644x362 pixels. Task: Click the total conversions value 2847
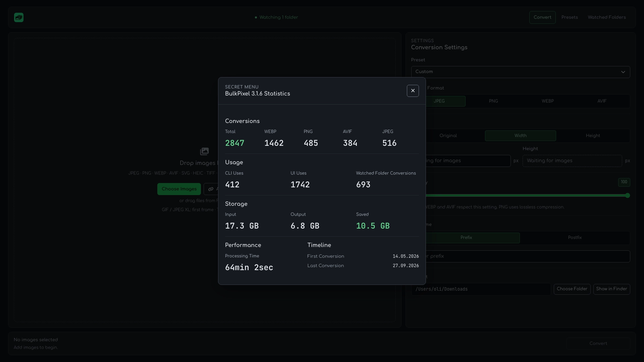coord(235,143)
